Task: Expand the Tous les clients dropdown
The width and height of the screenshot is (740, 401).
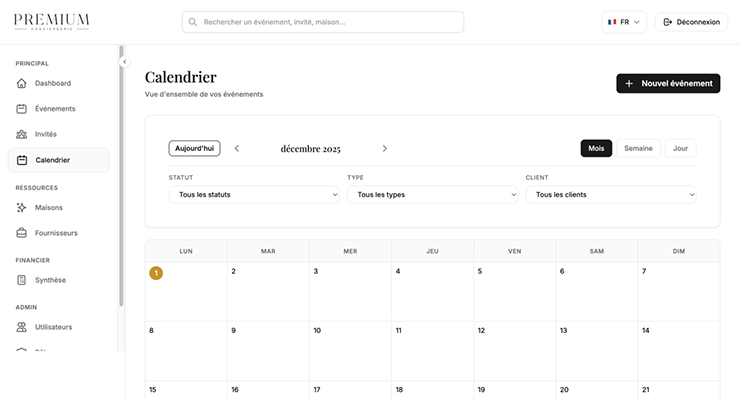Action: [610, 194]
